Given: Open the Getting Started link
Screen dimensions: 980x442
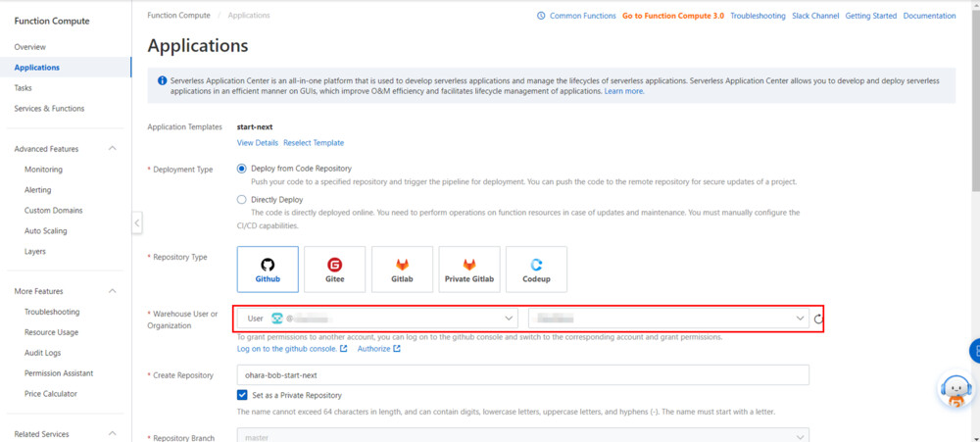Looking at the screenshot, I should click(870, 16).
